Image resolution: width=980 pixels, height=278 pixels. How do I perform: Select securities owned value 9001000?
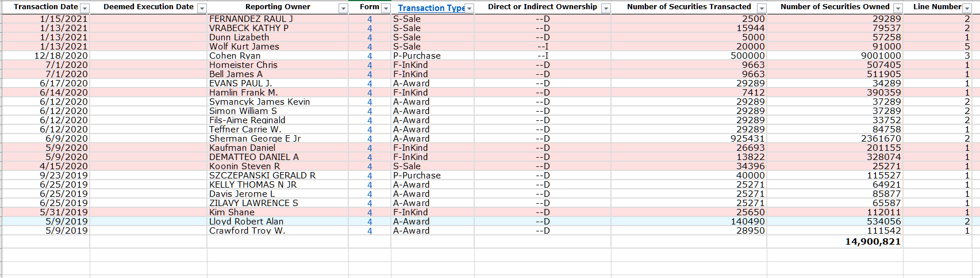[x=835, y=56]
